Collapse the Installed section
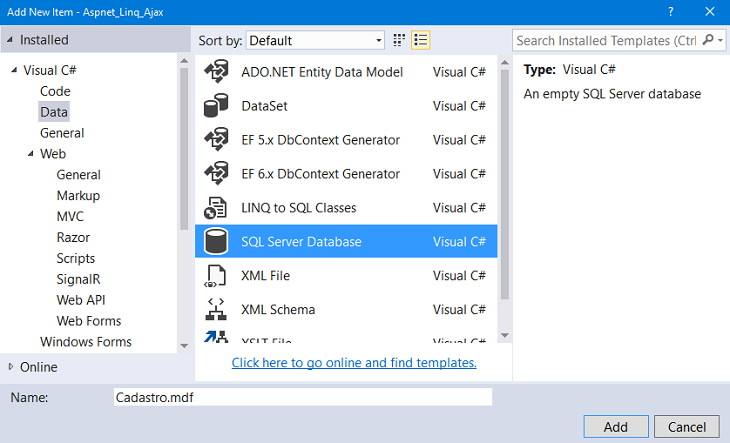730x443 pixels. tap(10, 40)
